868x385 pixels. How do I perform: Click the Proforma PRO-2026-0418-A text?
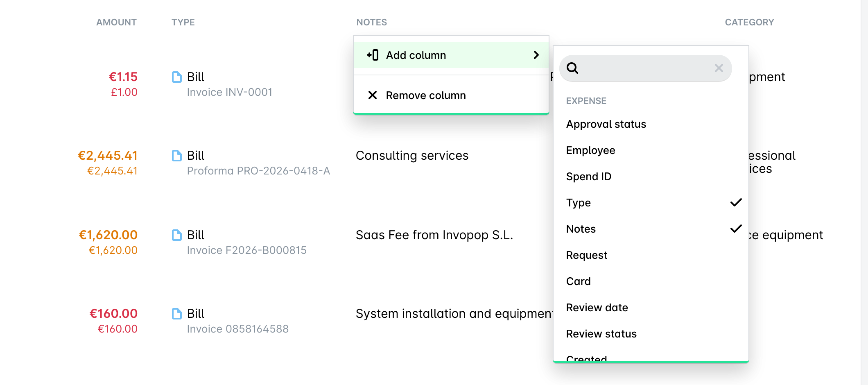pos(258,171)
